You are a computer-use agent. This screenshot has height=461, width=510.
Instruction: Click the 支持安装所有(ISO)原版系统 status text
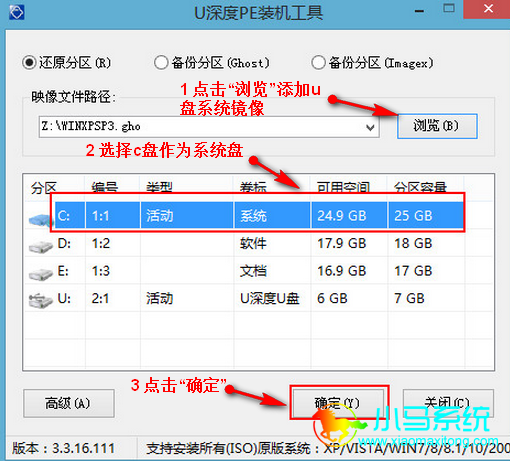click(x=229, y=448)
